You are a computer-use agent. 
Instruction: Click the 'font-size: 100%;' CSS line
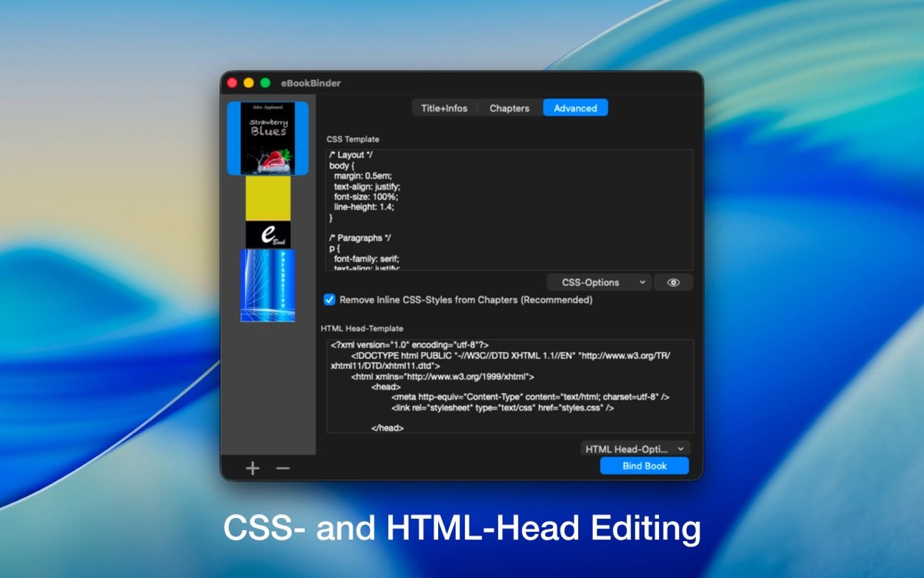[367, 197]
